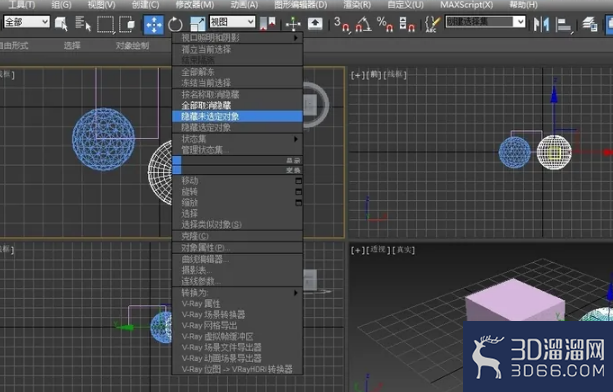Image resolution: width=613 pixels, height=392 pixels.
Task: Toggle the 3D Snaps magnet
Action: [x=342, y=24]
